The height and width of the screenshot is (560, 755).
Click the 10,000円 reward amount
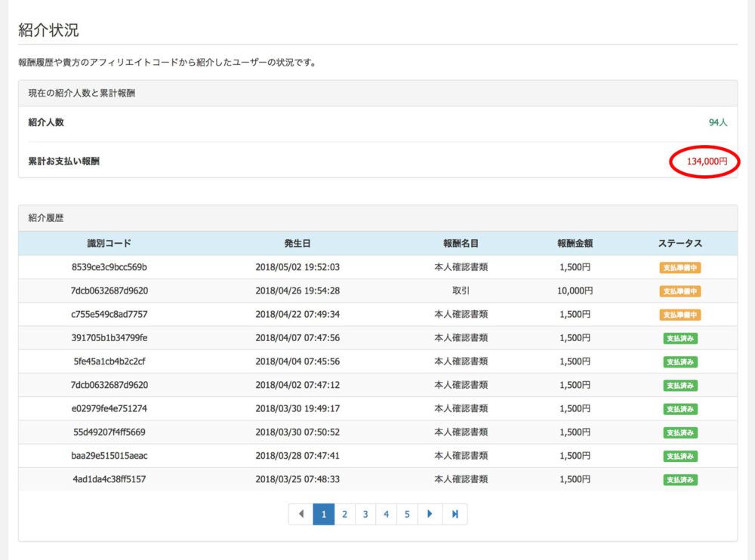click(575, 291)
